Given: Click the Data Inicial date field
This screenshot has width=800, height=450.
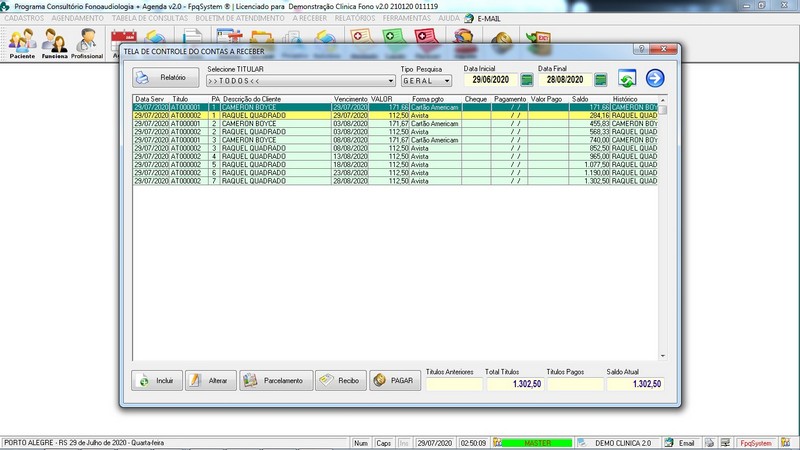Looking at the screenshot, I should coord(490,79).
